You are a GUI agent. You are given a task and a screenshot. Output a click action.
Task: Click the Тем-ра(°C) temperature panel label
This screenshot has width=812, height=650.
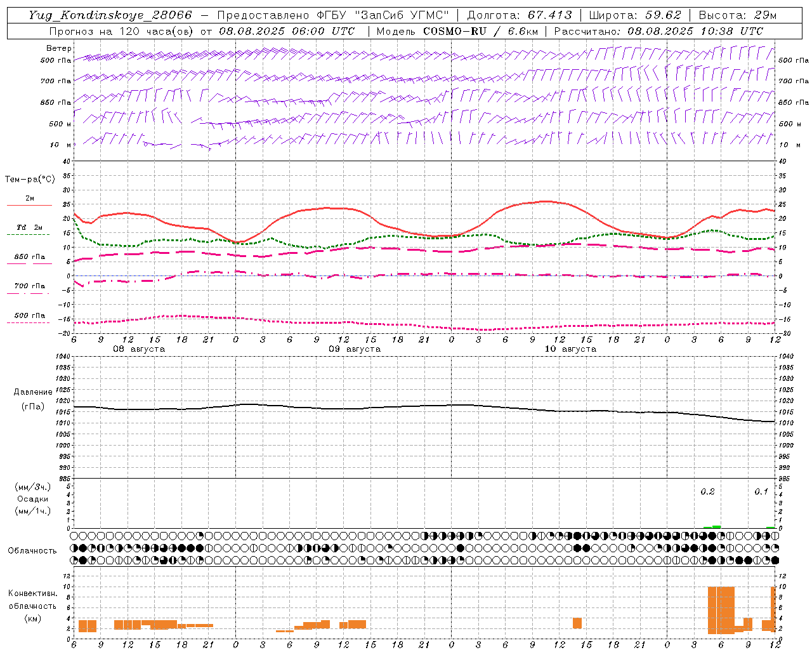coord(30,180)
